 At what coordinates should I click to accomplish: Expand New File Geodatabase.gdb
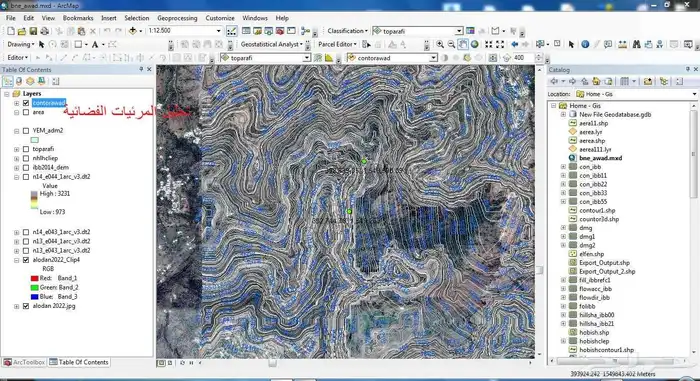pyautogui.click(x=563, y=115)
